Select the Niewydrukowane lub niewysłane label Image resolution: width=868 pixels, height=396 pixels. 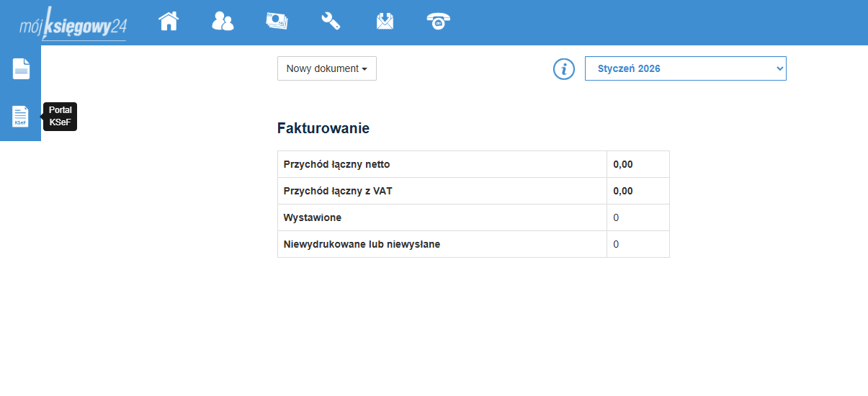pos(362,244)
